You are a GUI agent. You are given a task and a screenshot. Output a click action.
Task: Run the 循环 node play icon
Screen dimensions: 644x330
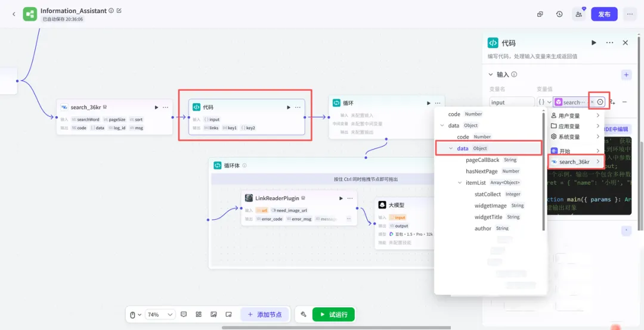pyautogui.click(x=429, y=103)
